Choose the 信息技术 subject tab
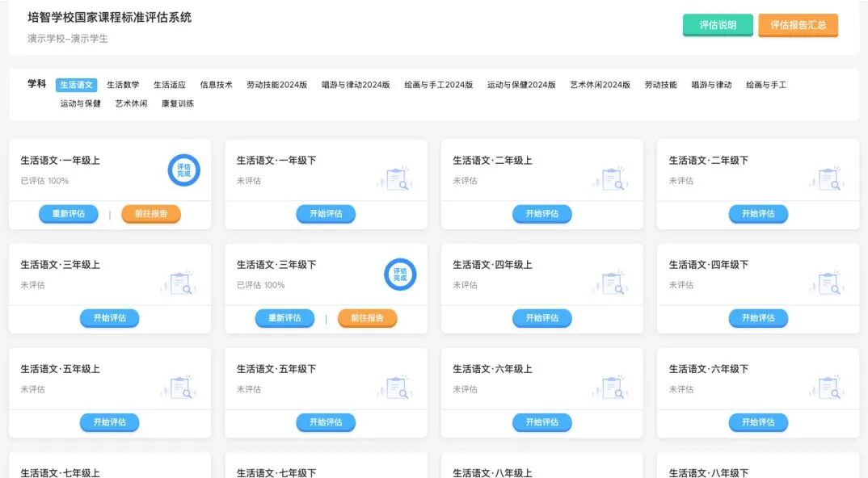This screenshot has height=478, width=868. pos(216,85)
